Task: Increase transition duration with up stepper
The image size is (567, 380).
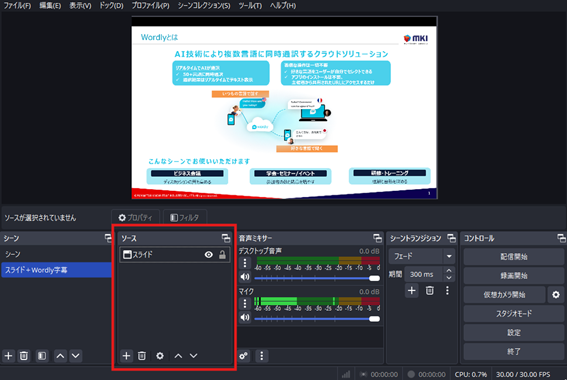Action: (449, 270)
